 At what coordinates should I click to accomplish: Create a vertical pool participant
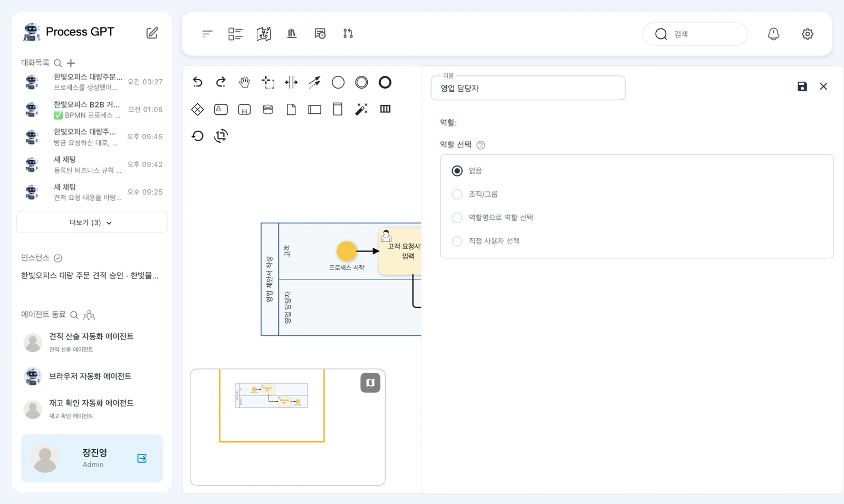coord(338,109)
